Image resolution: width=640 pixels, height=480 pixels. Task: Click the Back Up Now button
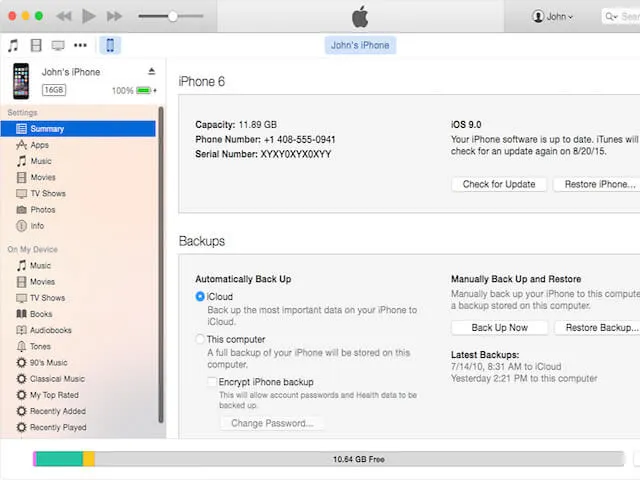(500, 328)
